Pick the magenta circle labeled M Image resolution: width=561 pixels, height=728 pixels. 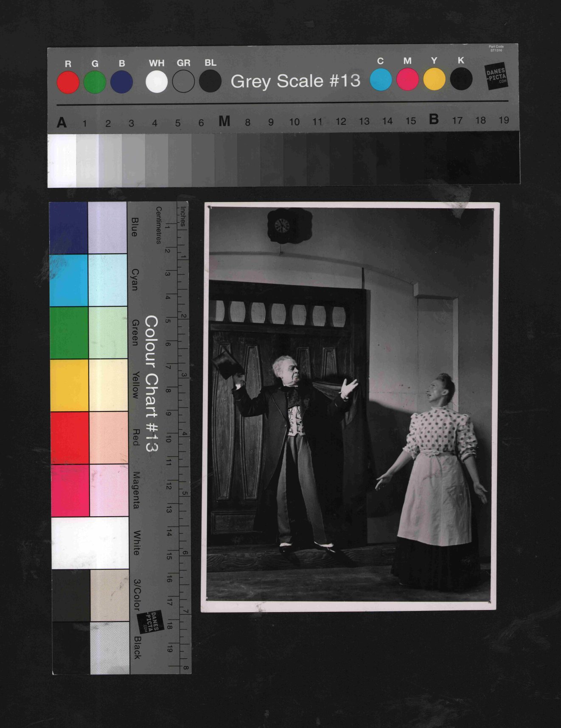(407, 79)
